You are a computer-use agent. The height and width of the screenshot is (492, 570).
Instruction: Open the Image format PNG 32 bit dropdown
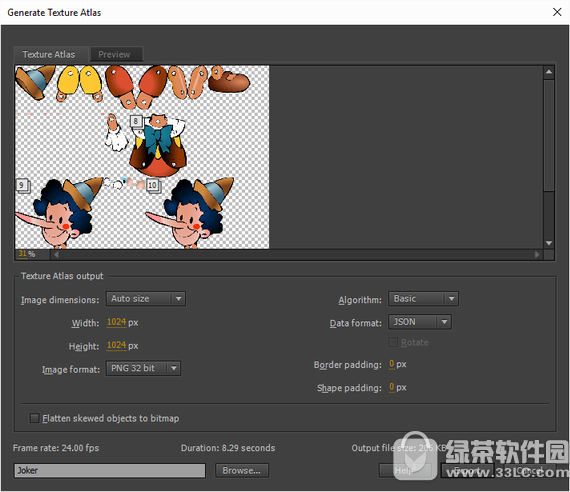click(x=143, y=368)
